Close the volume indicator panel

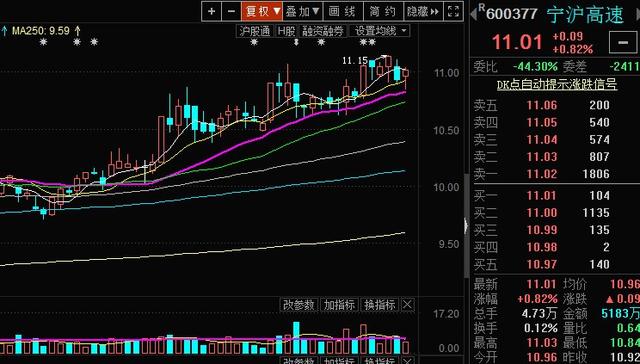[408, 304]
